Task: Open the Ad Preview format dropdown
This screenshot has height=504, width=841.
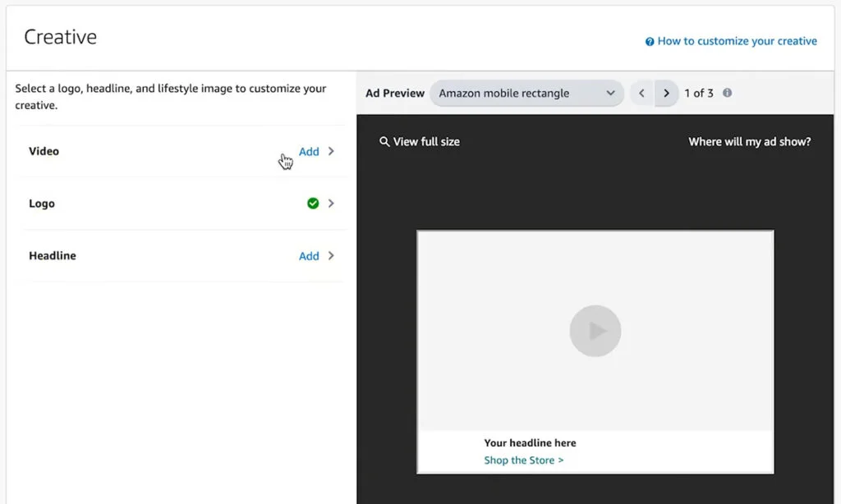Action: [x=526, y=93]
